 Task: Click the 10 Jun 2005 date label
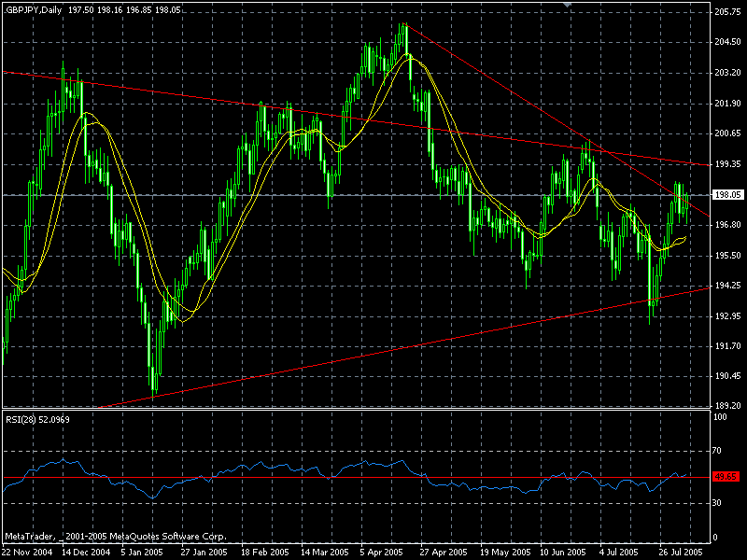564,553
